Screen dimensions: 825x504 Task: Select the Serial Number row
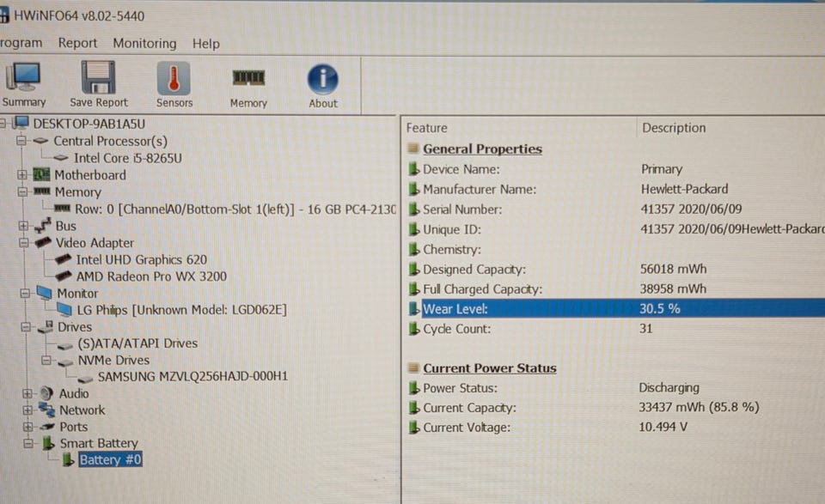coord(616,209)
